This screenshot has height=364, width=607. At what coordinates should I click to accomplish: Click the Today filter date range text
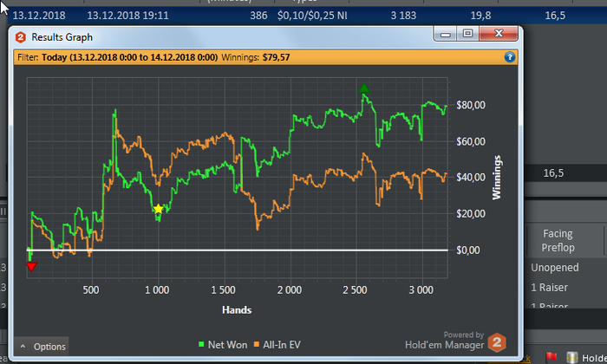pos(130,58)
